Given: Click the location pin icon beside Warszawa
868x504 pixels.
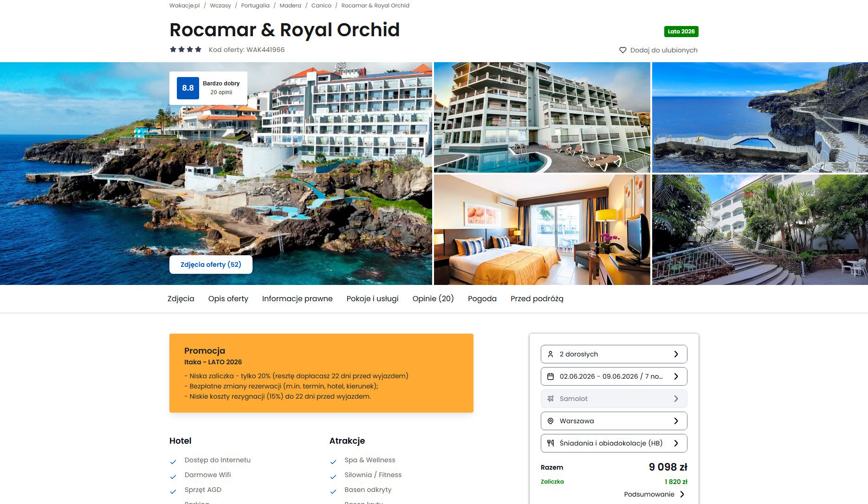Looking at the screenshot, I should (551, 421).
